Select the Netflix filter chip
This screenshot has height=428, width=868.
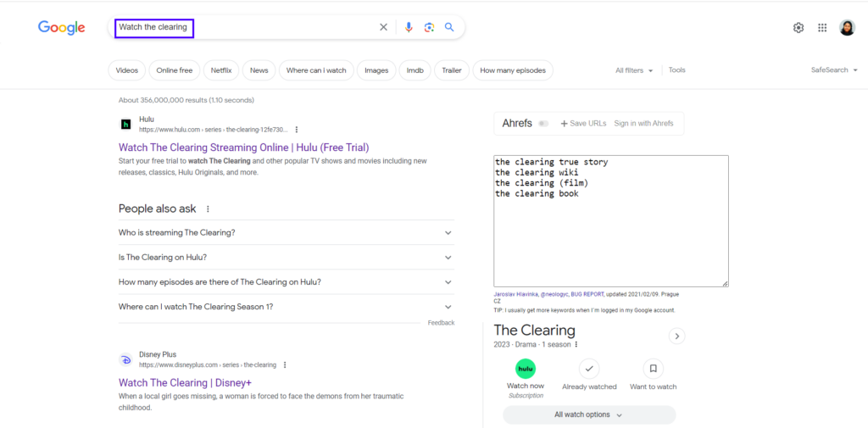pos(221,70)
